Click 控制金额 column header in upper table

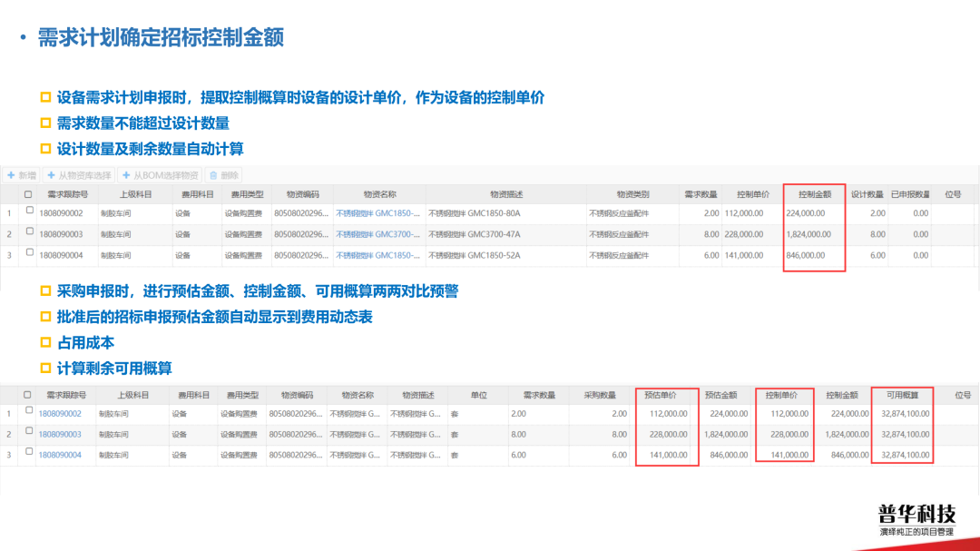tap(814, 194)
